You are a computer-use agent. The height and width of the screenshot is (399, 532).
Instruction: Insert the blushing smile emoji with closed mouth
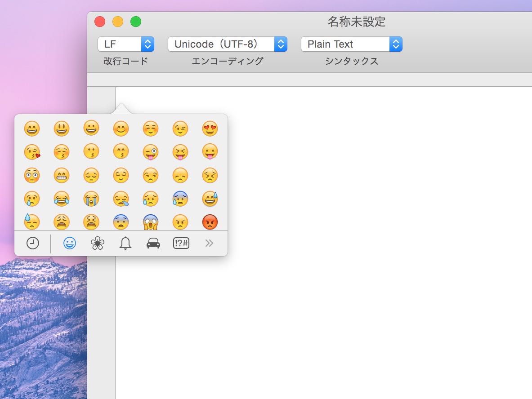[121, 129]
